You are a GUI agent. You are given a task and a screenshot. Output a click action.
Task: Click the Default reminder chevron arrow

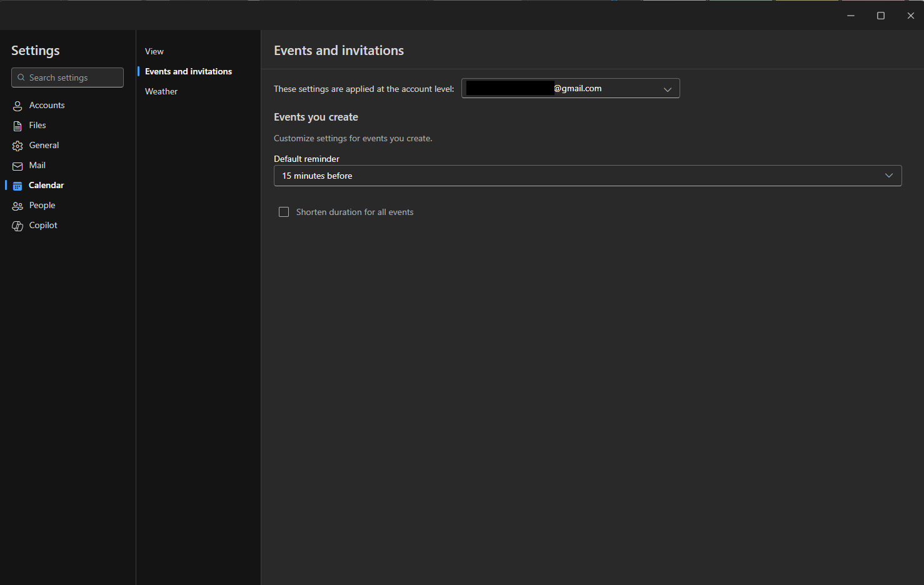[x=889, y=176]
